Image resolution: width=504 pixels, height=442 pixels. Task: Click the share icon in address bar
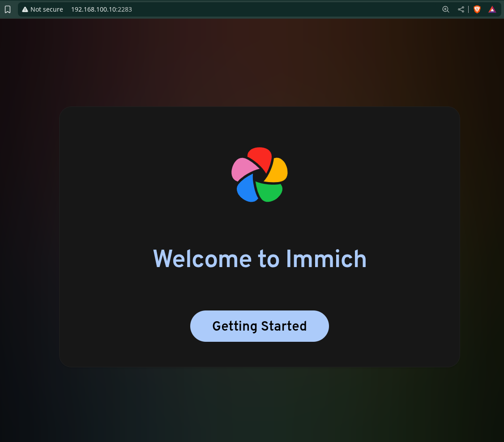tap(461, 9)
